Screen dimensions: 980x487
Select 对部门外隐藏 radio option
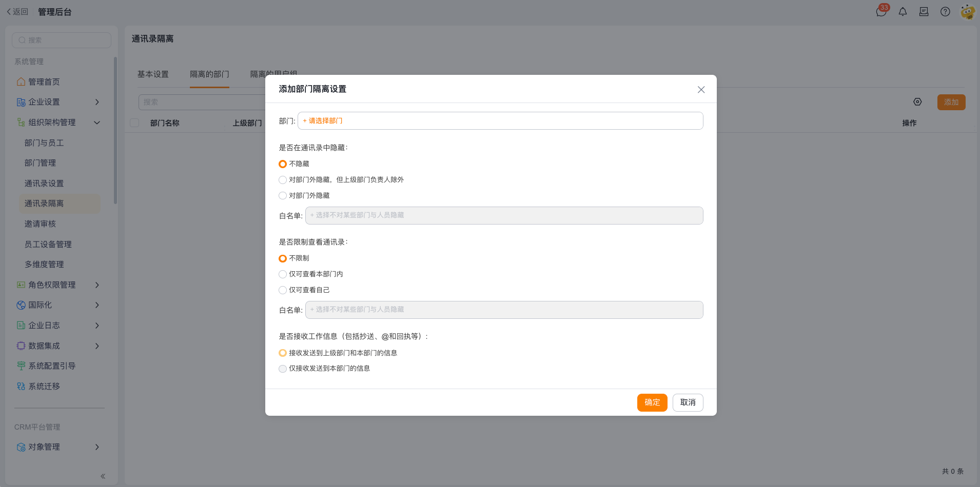(x=283, y=196)
